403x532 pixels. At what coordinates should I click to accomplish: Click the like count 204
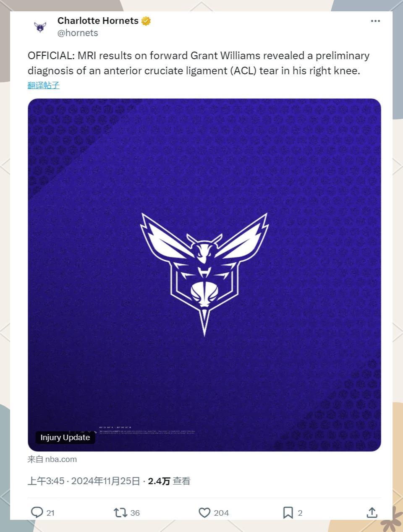[221, 513]
